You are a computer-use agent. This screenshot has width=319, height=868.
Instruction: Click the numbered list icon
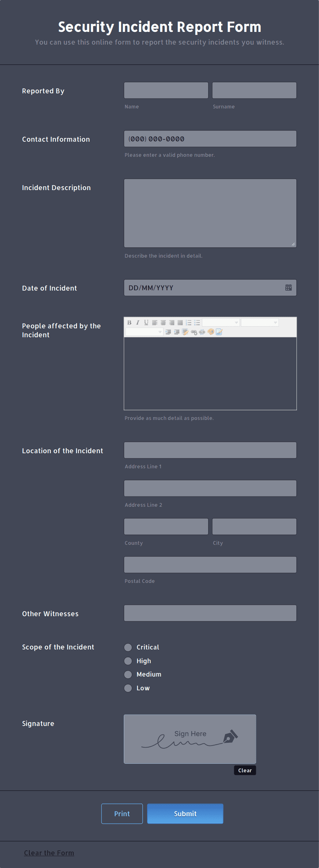pyautogui.click(x=188, y=322)
